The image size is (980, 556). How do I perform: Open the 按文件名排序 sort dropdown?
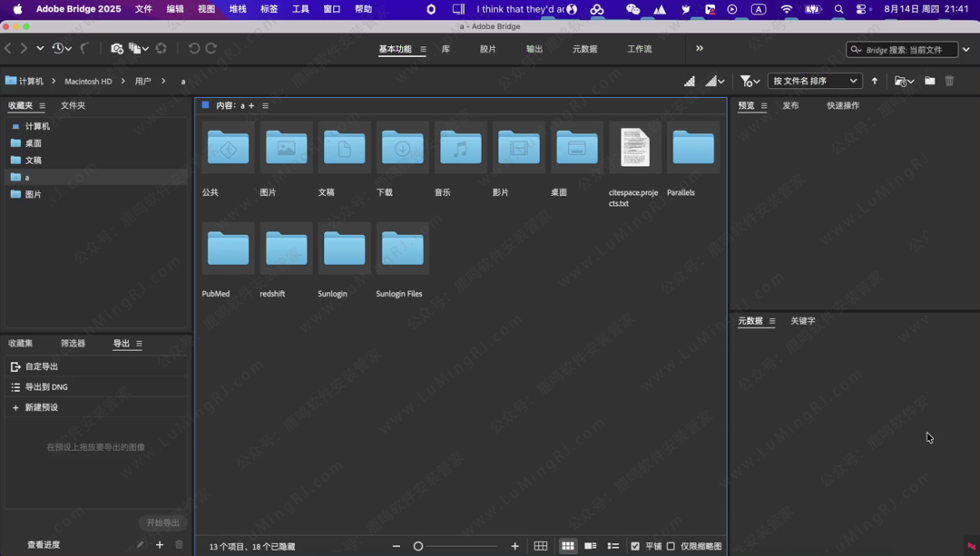814,81
